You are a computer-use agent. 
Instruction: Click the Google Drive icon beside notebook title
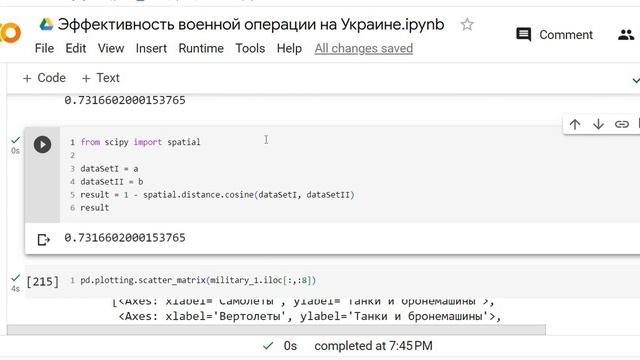pyautogui.click(x=46, y=24)
